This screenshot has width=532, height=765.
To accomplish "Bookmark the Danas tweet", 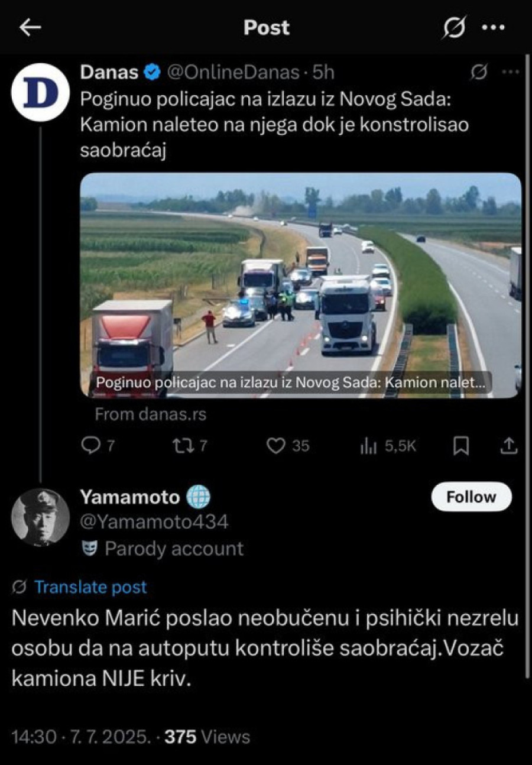I will (460, 446).
